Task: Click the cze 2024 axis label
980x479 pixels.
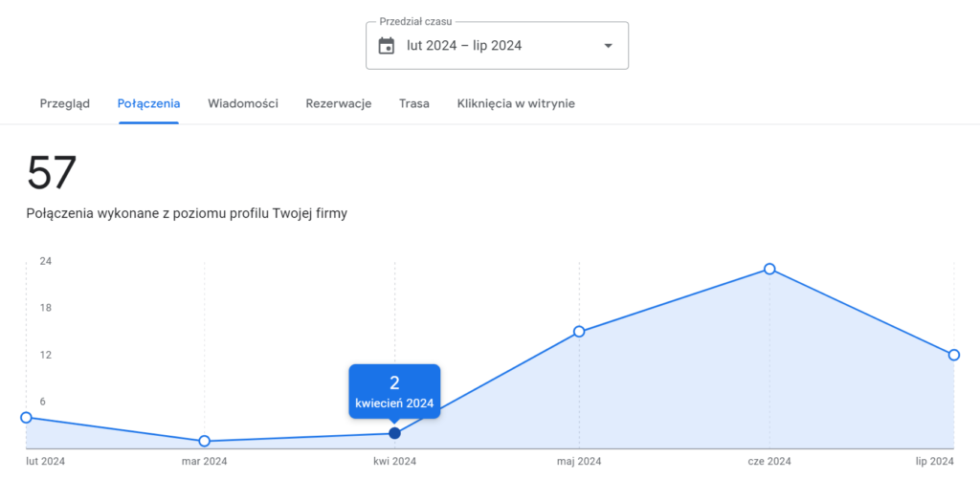Action: pos(769,462)
